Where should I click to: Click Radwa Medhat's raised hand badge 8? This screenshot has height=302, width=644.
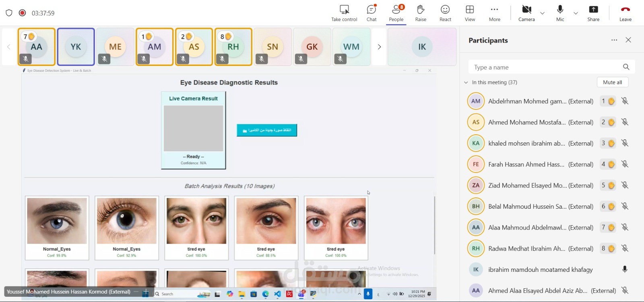click(x=608, y=249)
